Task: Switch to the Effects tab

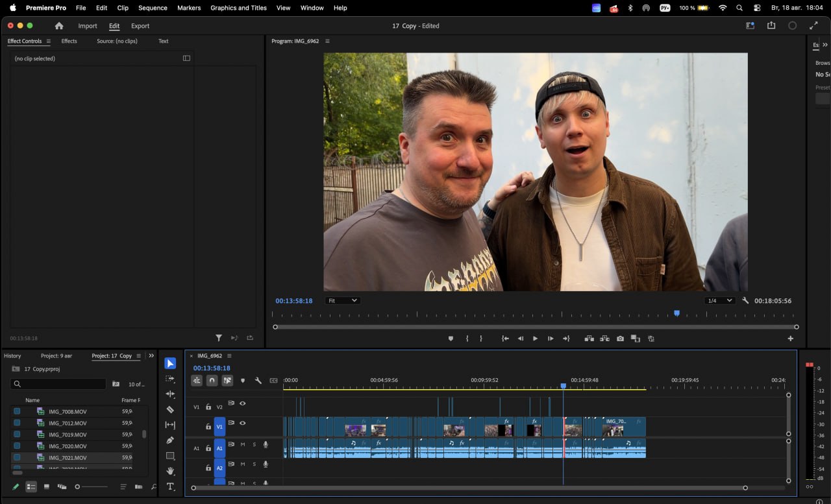Action: 69,42
